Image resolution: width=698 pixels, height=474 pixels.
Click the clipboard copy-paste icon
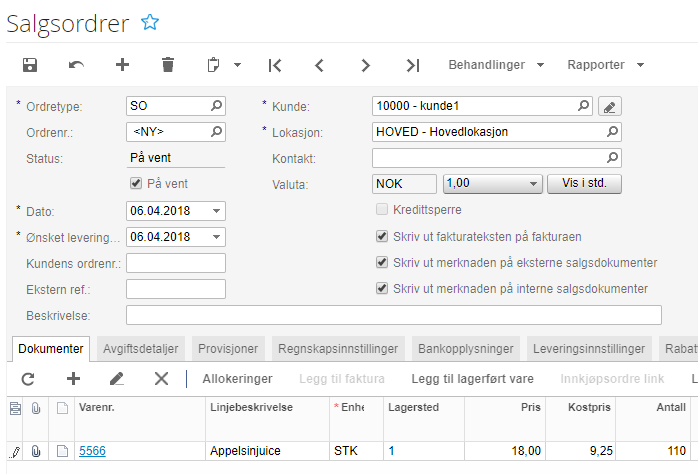click(x=213, y=65)
